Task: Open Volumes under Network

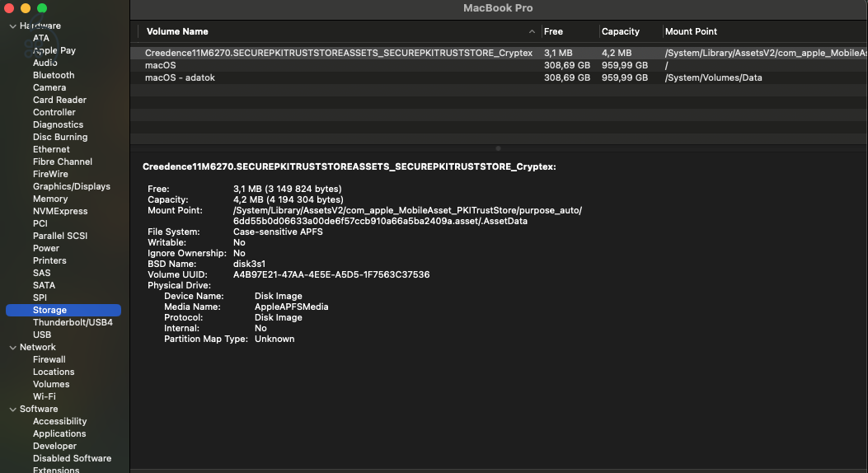Action: pyautogui.click(x=51, y=385)
